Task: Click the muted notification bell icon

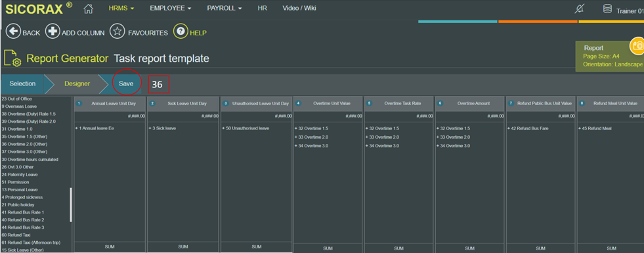Action: 579,9
